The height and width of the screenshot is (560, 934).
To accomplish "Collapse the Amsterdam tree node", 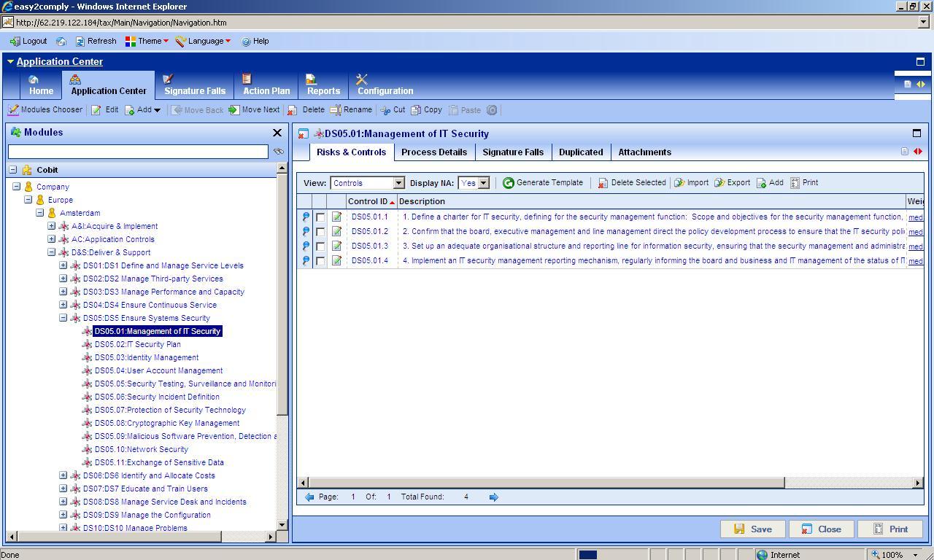I will 40,213.
